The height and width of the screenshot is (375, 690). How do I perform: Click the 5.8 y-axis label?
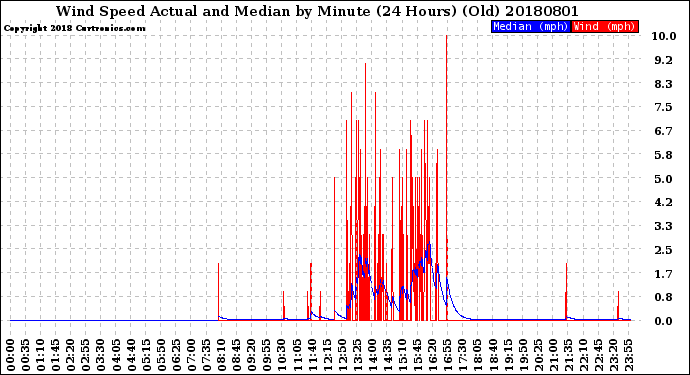coord(664,155)
